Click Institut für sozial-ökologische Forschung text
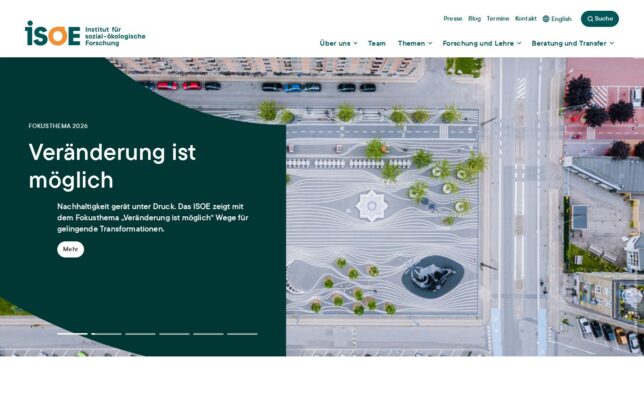Viewport: 644px width, 403px height. pos(115,36)
